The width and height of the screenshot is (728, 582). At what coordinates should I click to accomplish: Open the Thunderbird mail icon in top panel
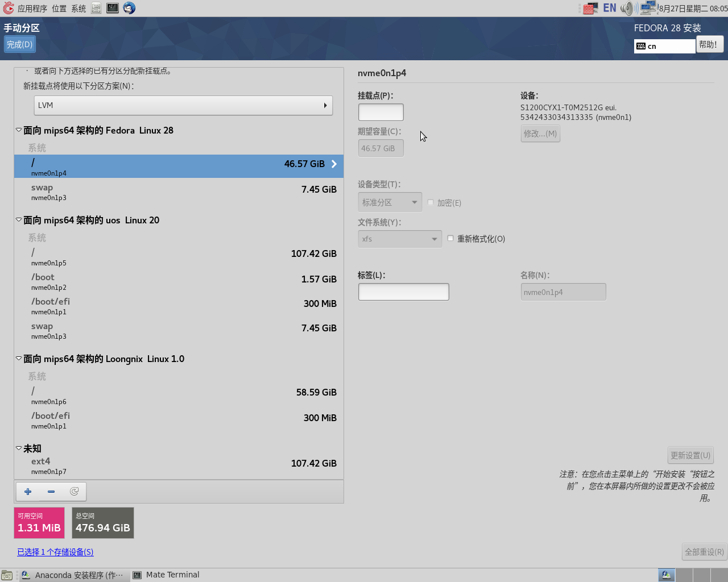[x=129, y=8]
